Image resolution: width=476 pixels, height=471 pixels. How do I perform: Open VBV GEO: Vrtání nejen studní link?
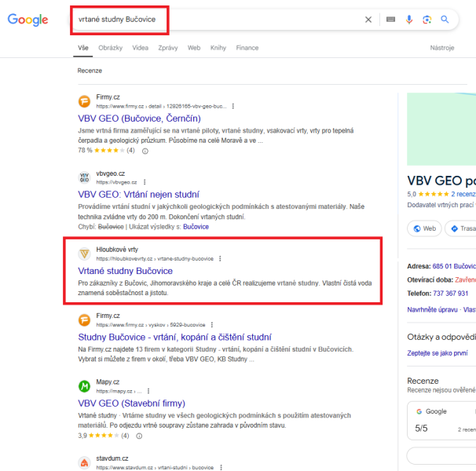pyautogui.click(x=138, y=195)
